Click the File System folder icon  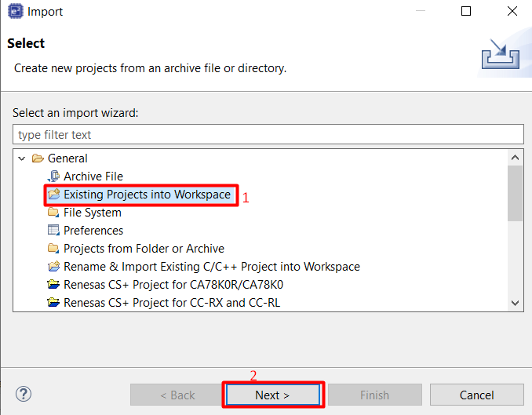click(53, 213)
